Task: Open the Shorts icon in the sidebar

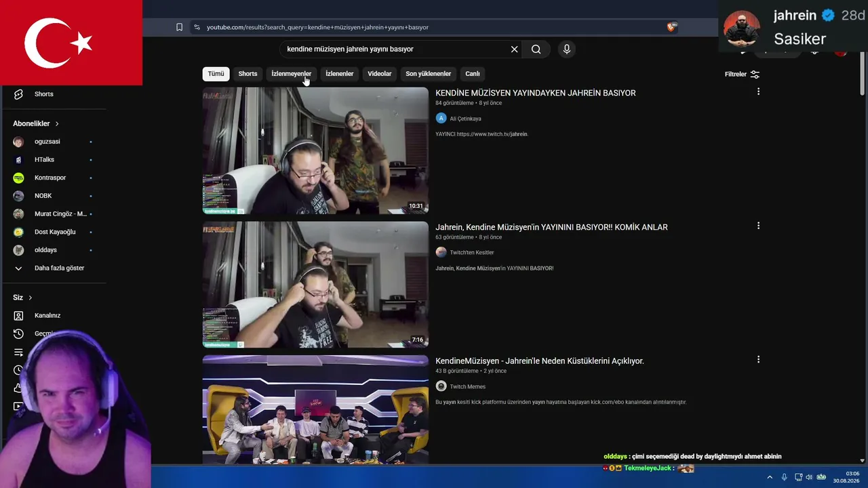Action: point(18,94)
